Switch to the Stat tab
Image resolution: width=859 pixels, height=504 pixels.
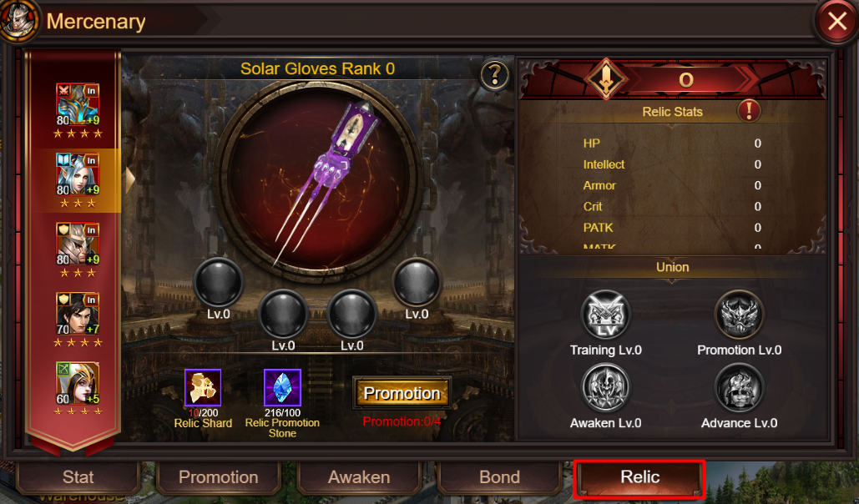point(78,477)
